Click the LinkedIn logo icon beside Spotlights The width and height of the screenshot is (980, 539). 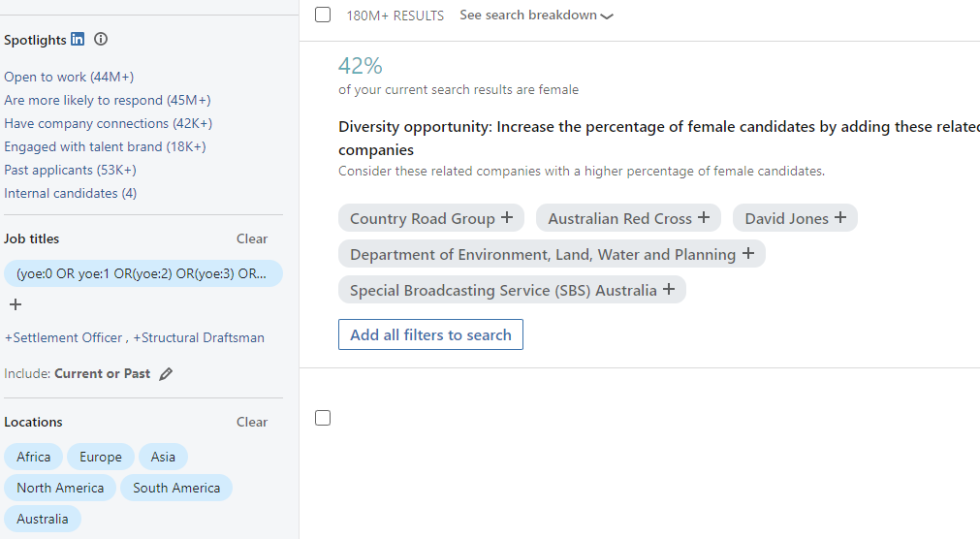(78, 40)
